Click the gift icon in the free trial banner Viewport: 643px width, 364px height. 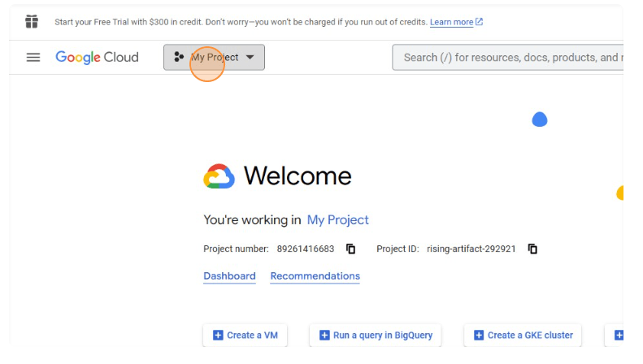pyautogui.click(x=32, y=21)
